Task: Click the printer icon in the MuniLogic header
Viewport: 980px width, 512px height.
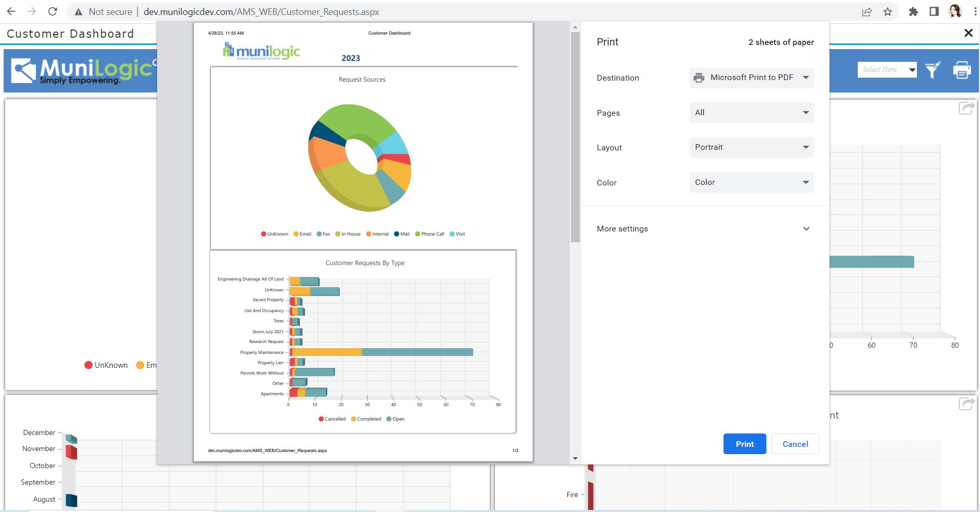Action: (x=962, y=69)
